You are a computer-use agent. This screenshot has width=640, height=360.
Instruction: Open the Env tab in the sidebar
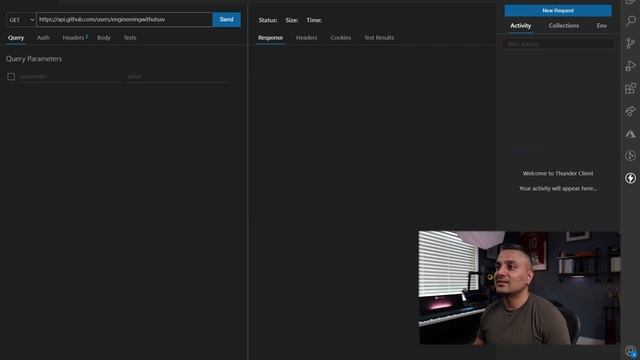[602, 26]
